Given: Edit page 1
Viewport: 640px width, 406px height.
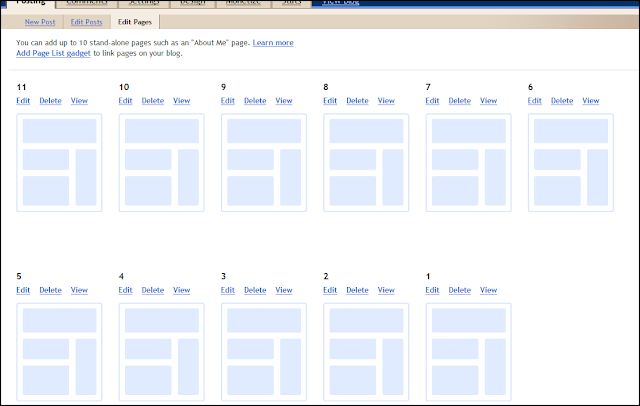Looking at the screenshot, I should [x=432, y=290].
